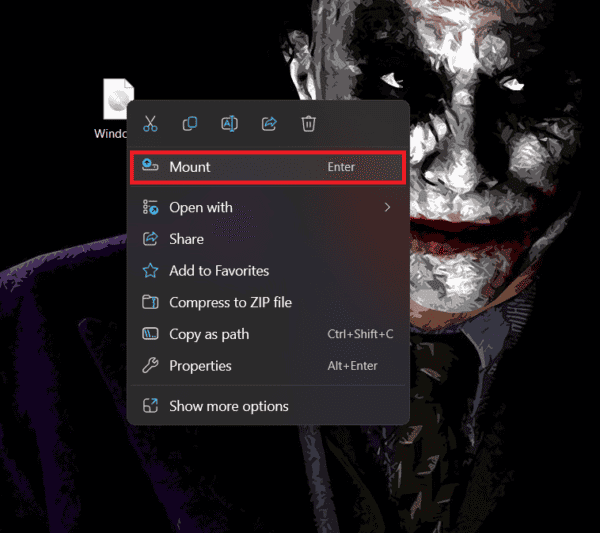The width and height of the screenshot is (600, 533).
Task: Click the file name label under desktop icon
Action: [x=111, y=133]
